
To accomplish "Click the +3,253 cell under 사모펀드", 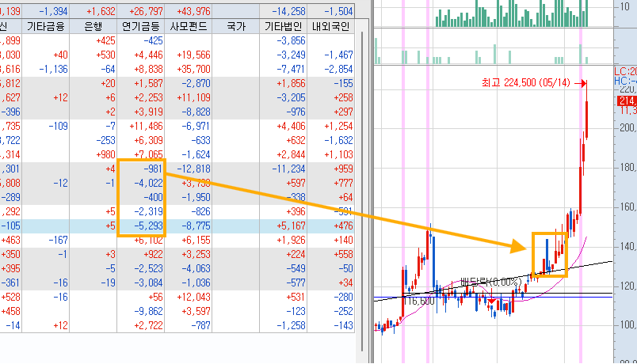I will click(x=196, y=255).
